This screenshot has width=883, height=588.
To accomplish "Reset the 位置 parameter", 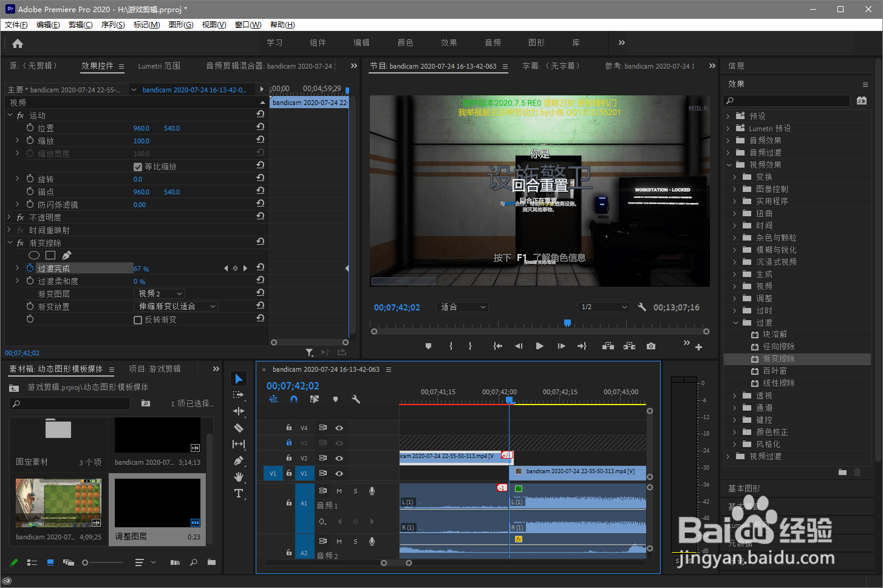I will point(260,127).
